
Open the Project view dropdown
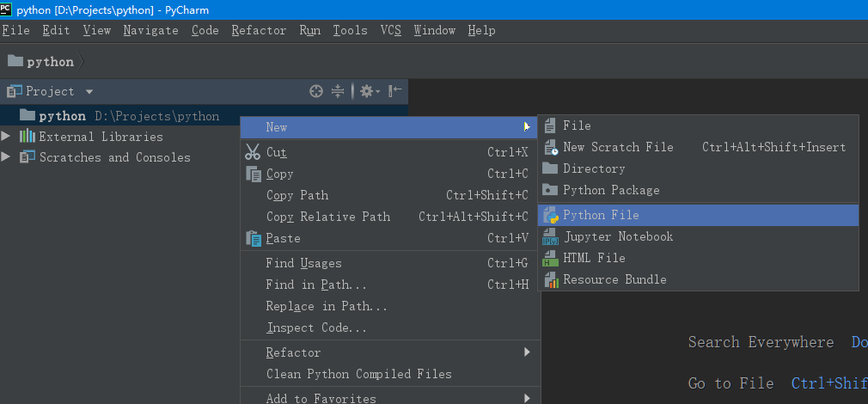coord(89,91)
